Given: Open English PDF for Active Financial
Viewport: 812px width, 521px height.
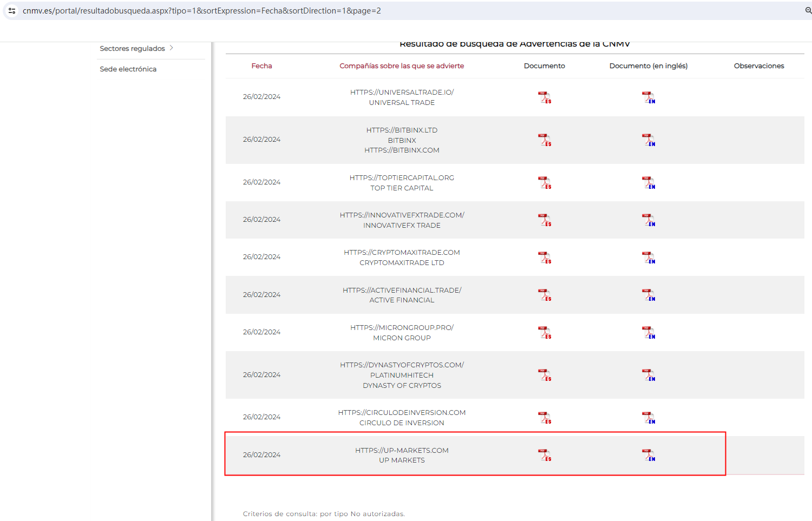Looking at the screenshot, I should [649, 295].
